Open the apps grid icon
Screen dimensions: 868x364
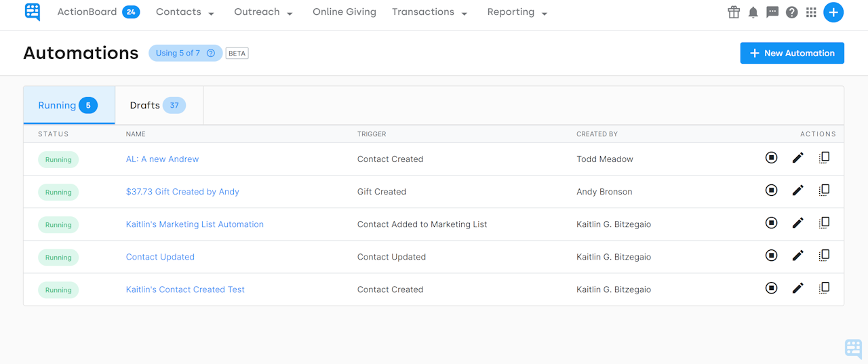click(811, 12)
